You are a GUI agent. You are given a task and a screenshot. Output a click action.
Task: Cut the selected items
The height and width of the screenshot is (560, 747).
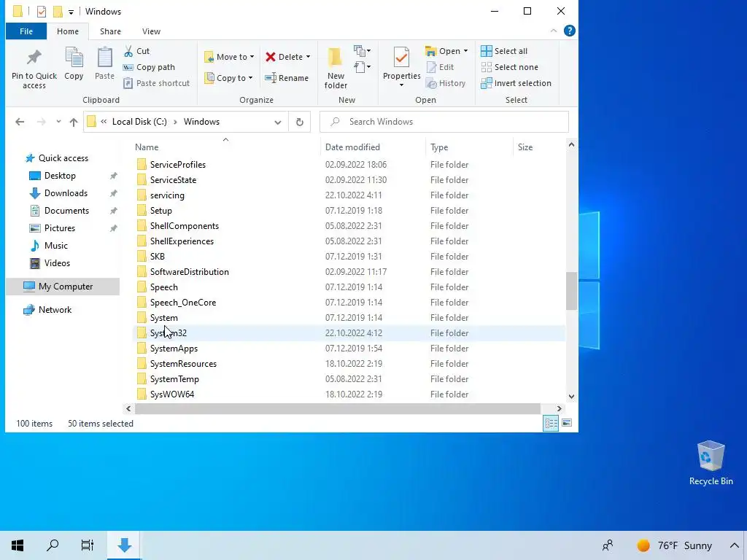(136, 51)
